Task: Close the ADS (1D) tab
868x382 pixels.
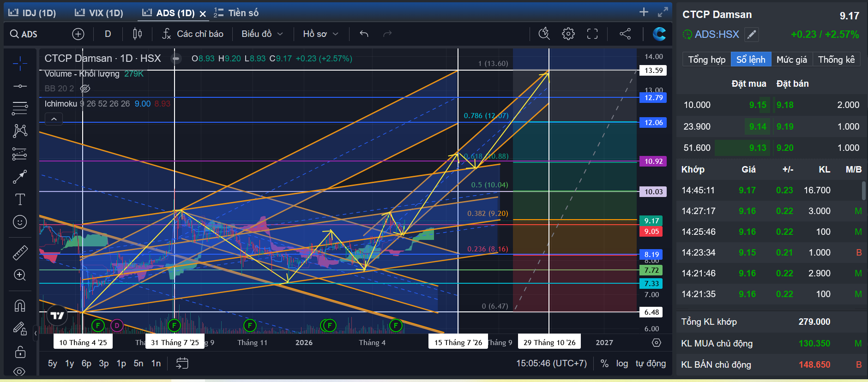Action: coord(203,14)
